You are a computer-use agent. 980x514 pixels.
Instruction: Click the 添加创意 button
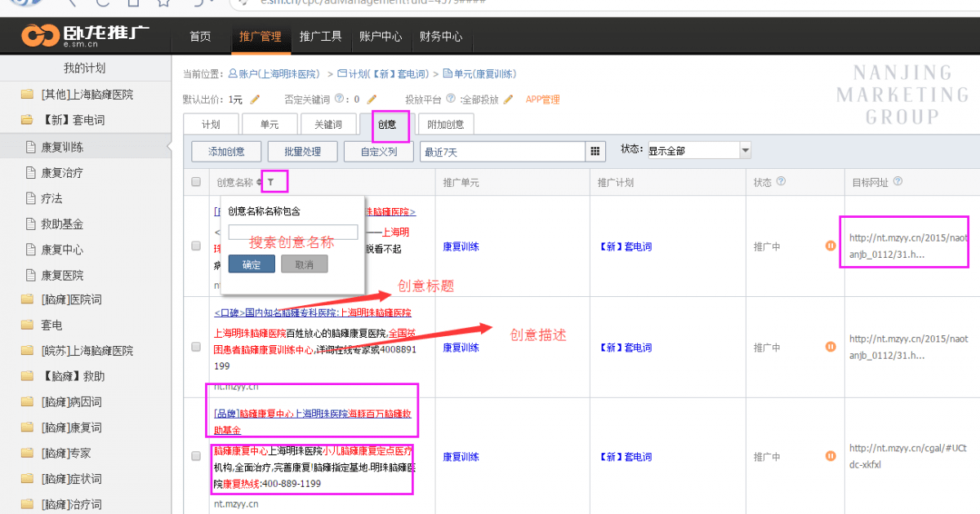[226, 151]
